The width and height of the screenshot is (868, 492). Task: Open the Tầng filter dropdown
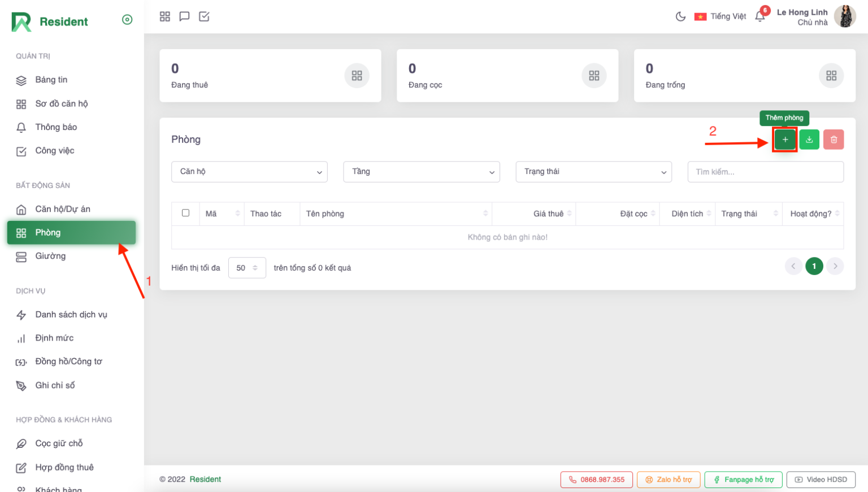point(422,172)
